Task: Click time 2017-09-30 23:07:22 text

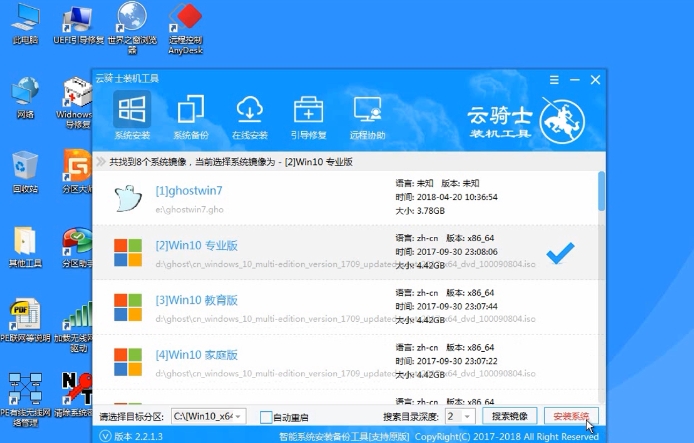Action: coord(447,361)
